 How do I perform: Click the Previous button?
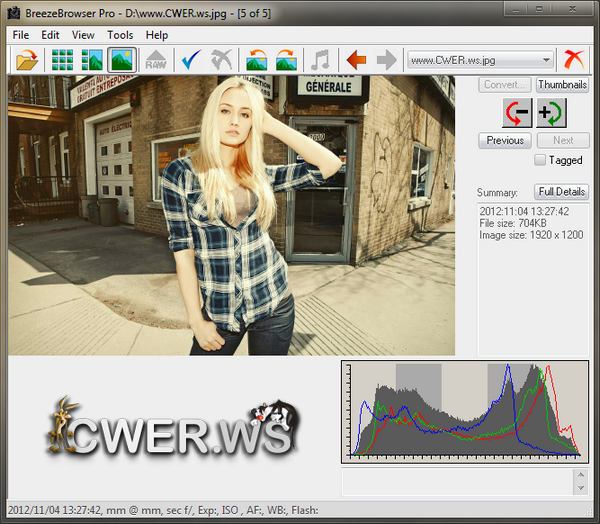(x=505, y=141)
